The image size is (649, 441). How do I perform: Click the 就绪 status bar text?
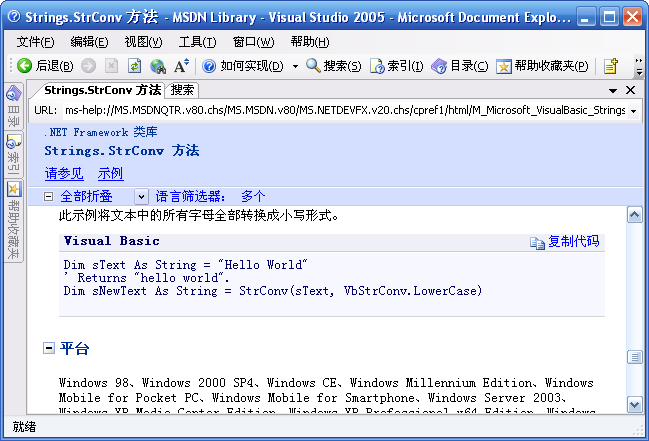click(24, 427)
